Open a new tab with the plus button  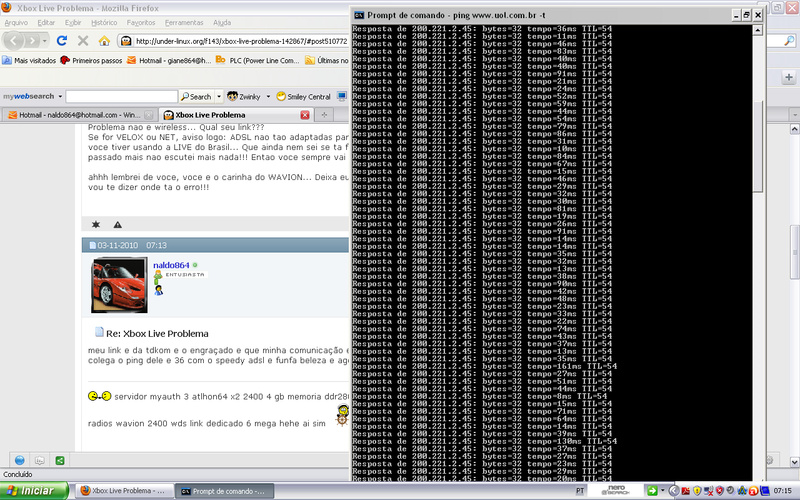click(x=324, y=115)
